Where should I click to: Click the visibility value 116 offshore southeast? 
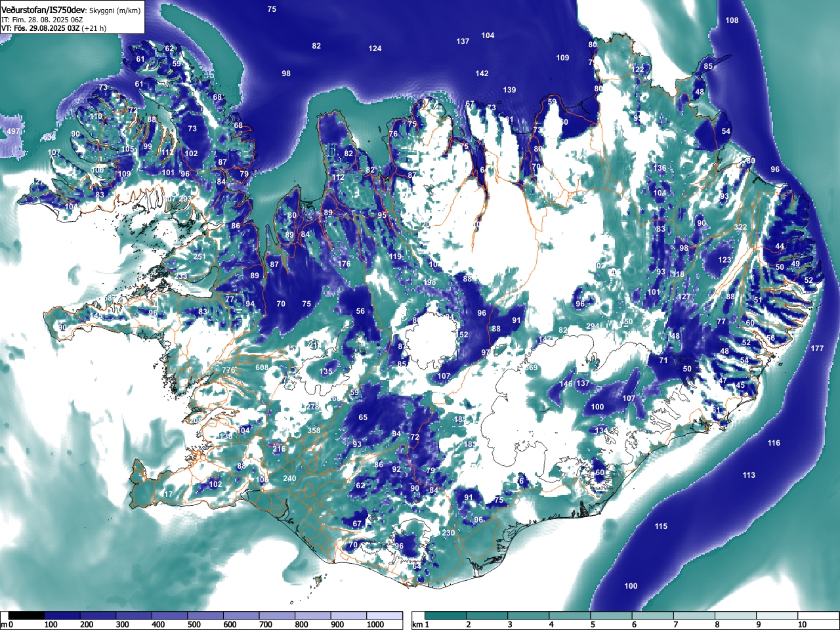point(774,443)
